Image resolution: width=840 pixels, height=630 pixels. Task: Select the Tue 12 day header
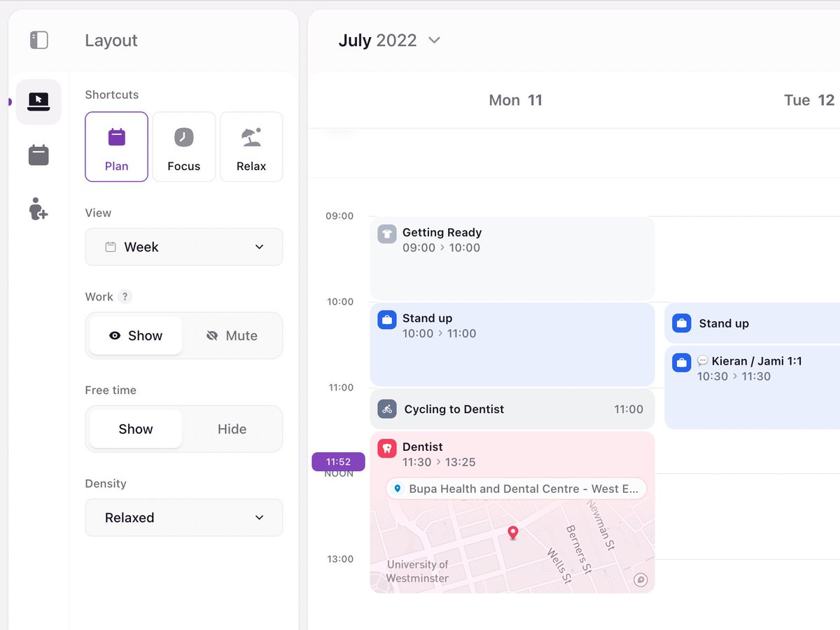[x=808, y=100]
